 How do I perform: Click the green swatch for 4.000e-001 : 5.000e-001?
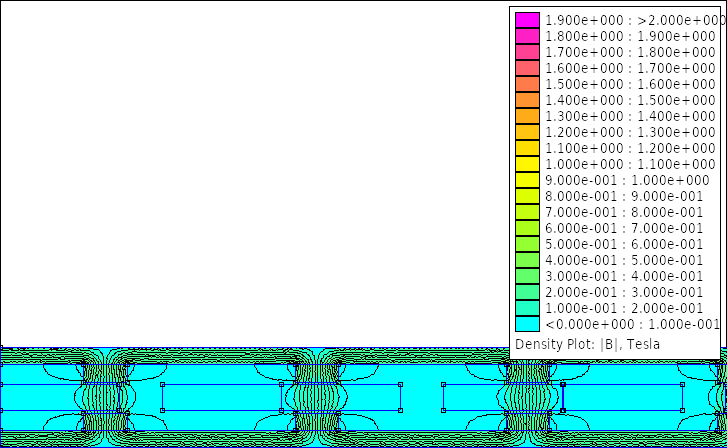pyautogui.click(x=527, y=260)
